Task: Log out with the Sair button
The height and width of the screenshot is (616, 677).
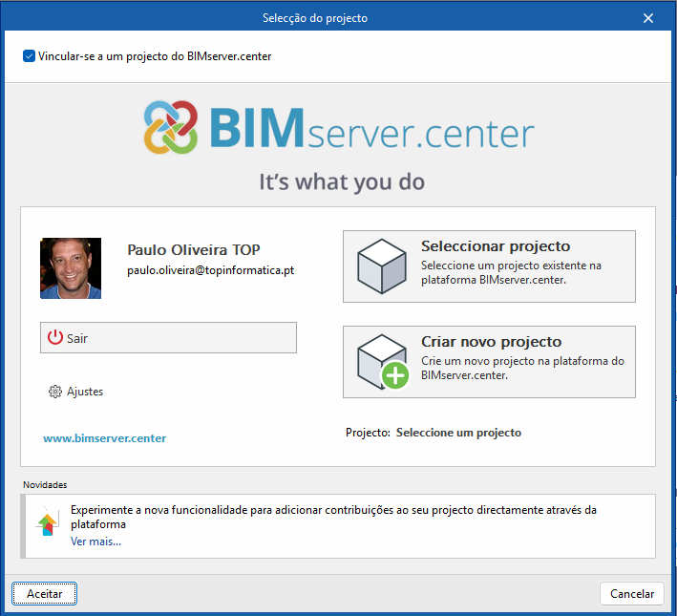Action: click(x=168, y=337)
